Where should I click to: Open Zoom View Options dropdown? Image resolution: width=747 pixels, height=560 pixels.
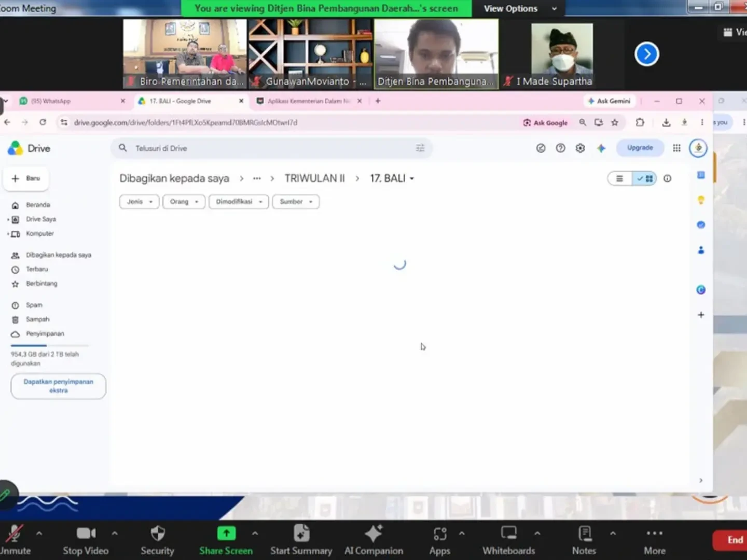coord(520,8)
